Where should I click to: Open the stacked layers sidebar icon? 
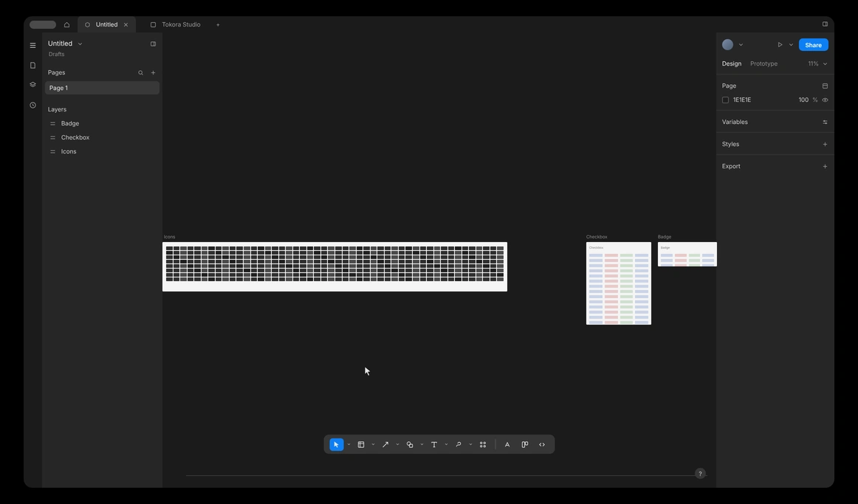coord(32,85)
